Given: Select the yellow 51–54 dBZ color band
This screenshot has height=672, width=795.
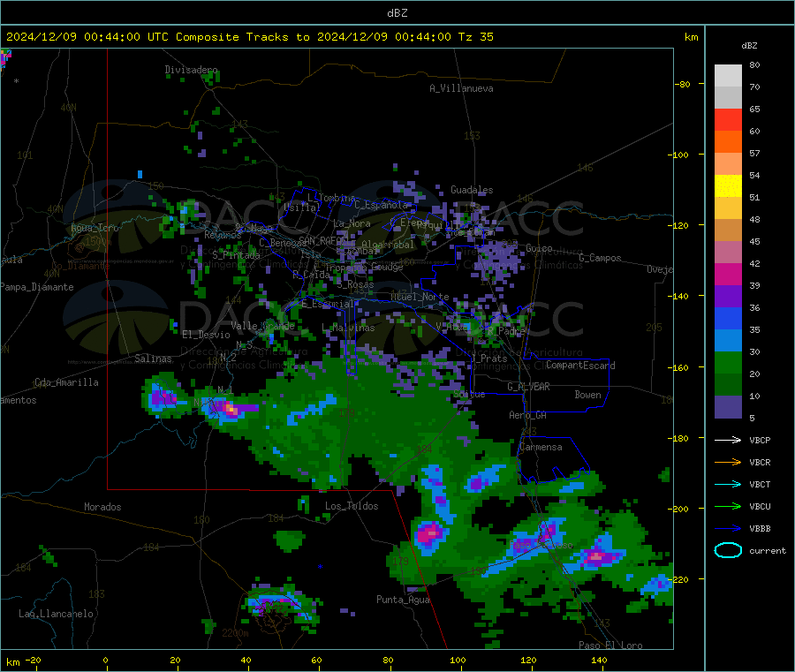Looking at the screenshot, I should click(728, 186).
